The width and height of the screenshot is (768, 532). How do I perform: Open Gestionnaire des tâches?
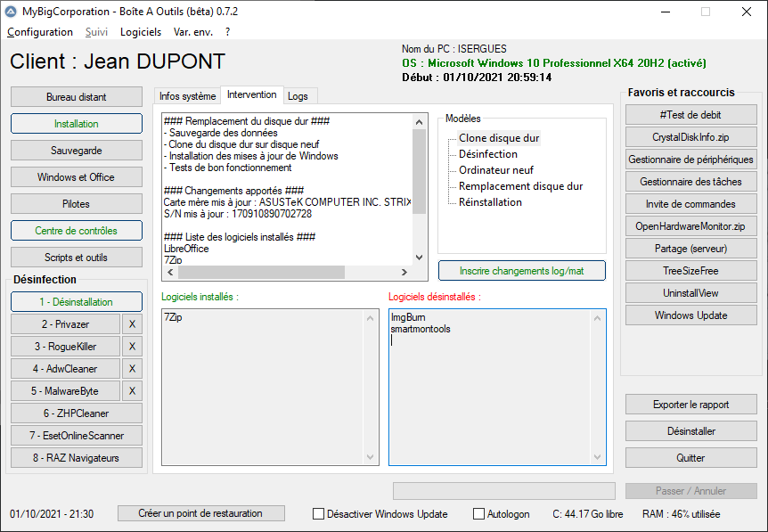click(x=690, y=182)
